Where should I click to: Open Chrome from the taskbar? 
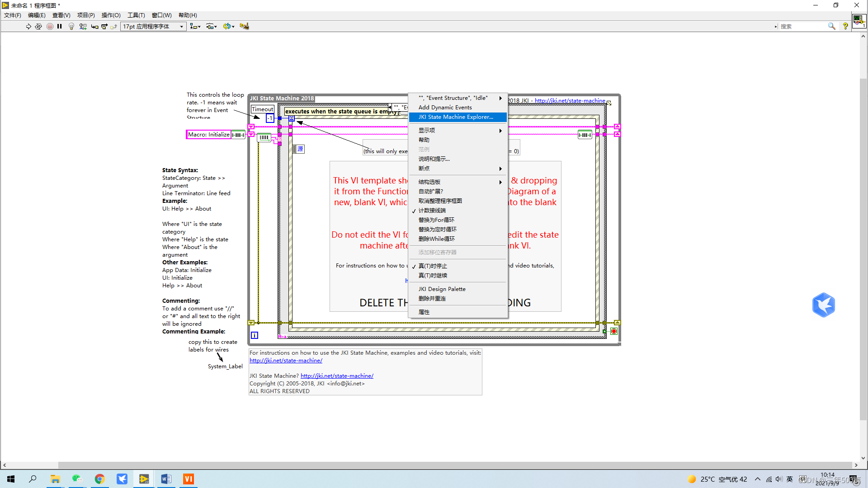[99, 479]
